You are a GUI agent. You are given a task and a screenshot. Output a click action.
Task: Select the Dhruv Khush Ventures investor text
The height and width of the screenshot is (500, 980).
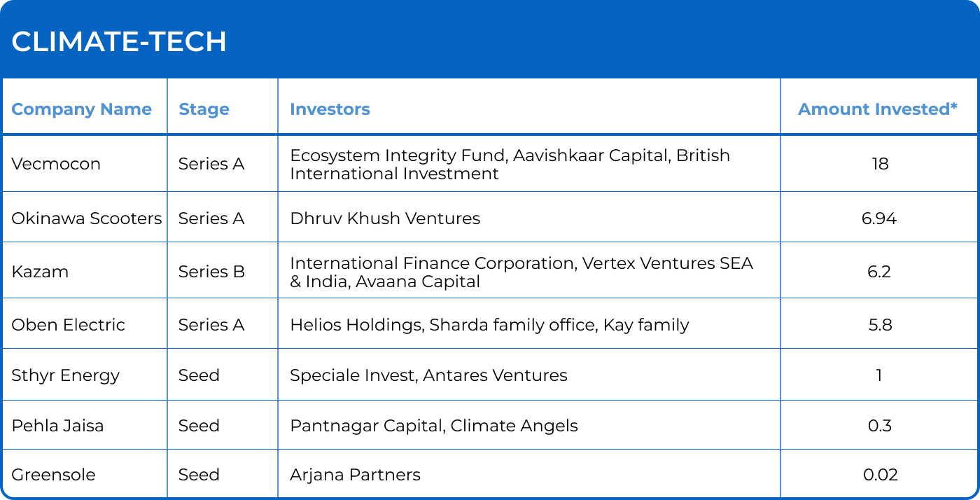coord(385,218)
